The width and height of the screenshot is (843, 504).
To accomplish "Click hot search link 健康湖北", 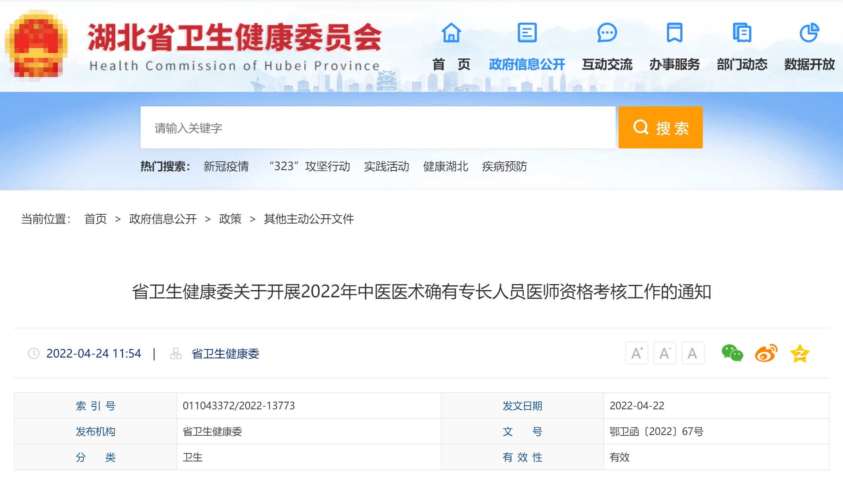I will coord(445,166).
